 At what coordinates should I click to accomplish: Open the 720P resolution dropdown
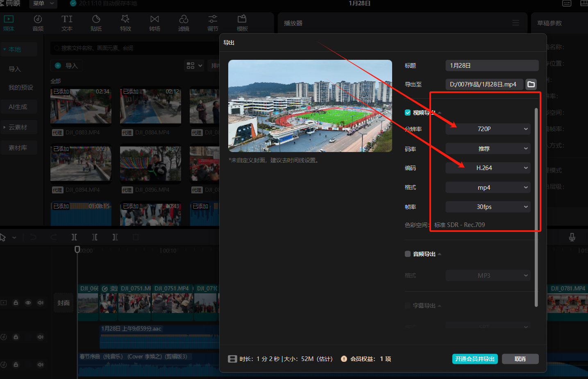(488, 129)
